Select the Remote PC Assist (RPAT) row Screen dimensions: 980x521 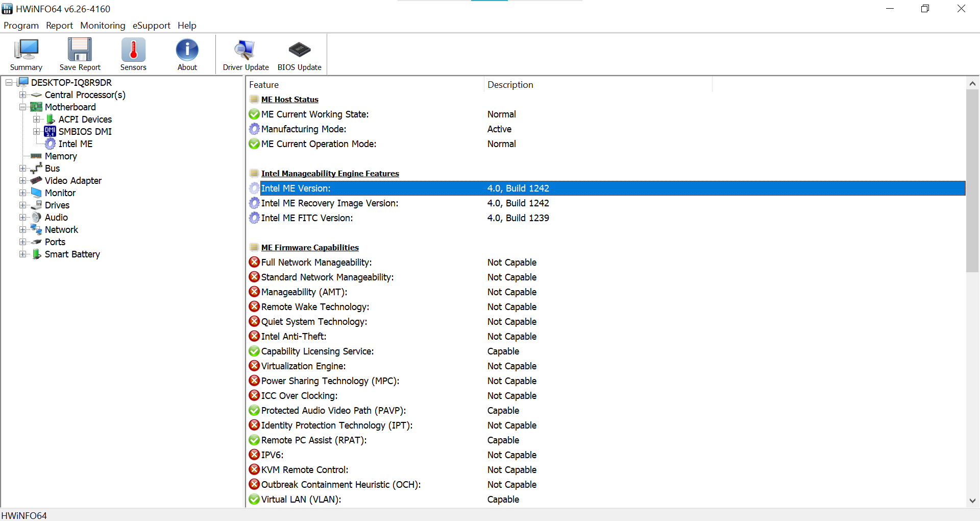click(x=606, y=440)
